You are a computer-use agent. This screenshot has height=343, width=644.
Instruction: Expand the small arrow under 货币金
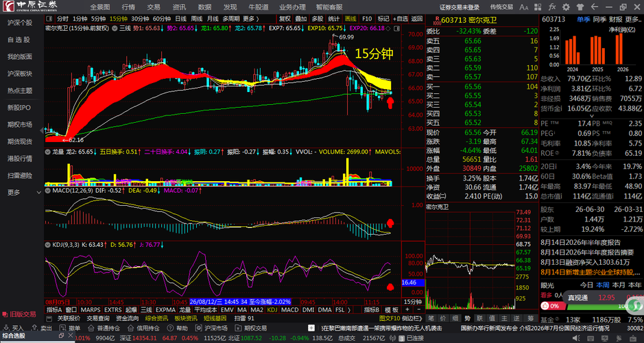point(592,116)
